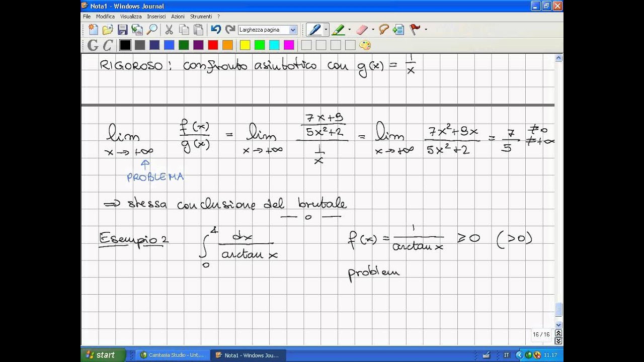Screen dimensions: 644x362
Task: Open the Strumenti menu
Action: [x=201, y=17]
